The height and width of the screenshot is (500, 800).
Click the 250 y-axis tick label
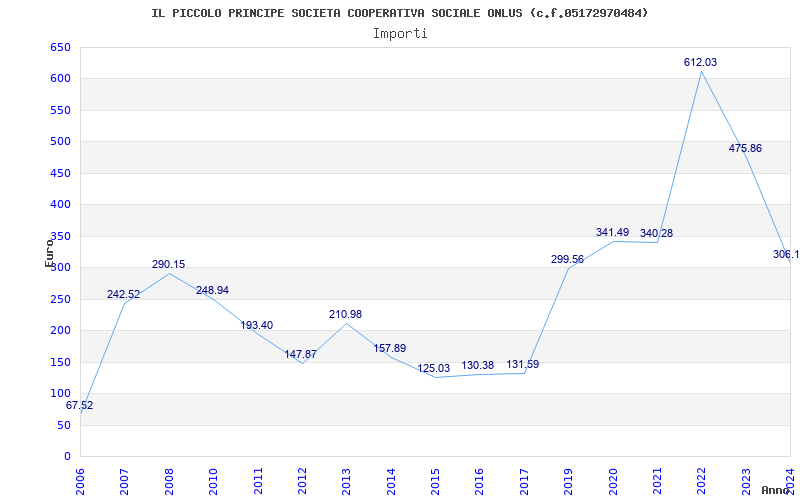(60, 299)
